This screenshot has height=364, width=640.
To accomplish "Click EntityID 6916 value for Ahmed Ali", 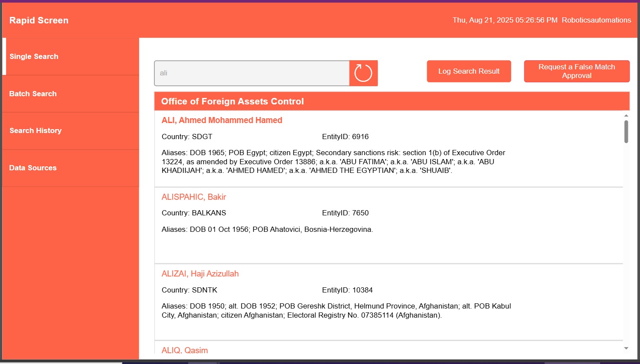I will click(x=345, y=136).
